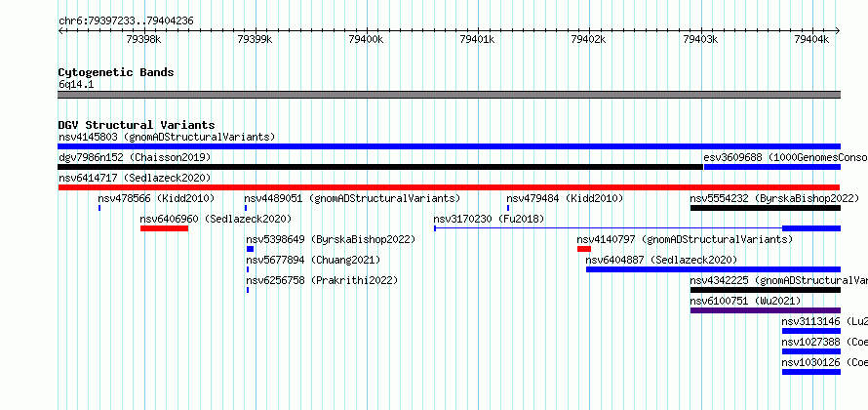Open the nsv6100751 (Wu2021) label

coord(746,301)
